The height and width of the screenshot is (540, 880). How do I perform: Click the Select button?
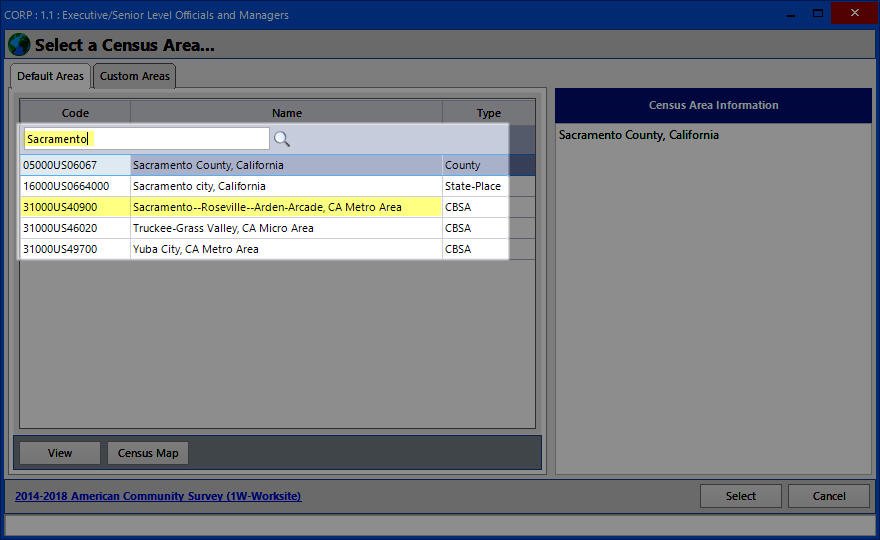tap(740, 496)
